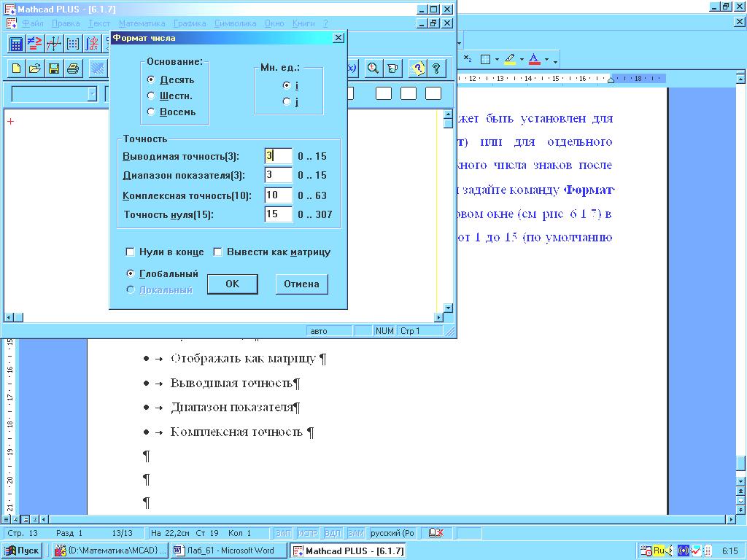Open the arithmetic calculator palette
Image resolution: width=747 pixels, height=560 pixels.
pyautogui.click(x=16, y=44)
